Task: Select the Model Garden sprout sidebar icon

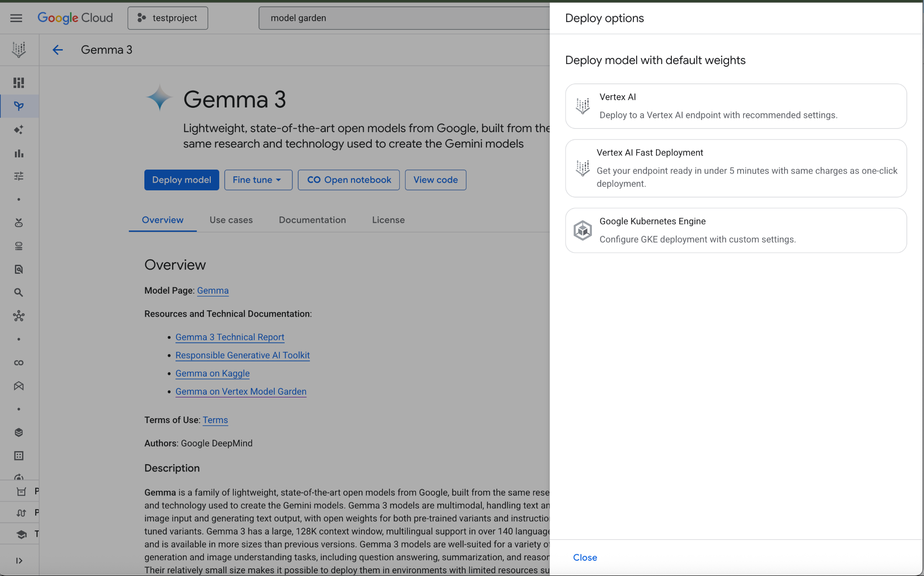Action: click(x=18, y=106)
